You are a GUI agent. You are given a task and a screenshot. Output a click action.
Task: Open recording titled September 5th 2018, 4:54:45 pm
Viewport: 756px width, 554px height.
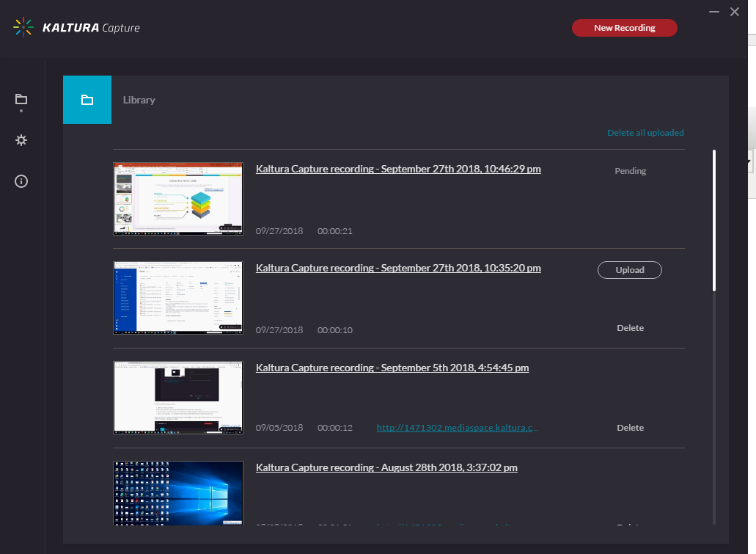pyautogui.click(x=392, y=368)
